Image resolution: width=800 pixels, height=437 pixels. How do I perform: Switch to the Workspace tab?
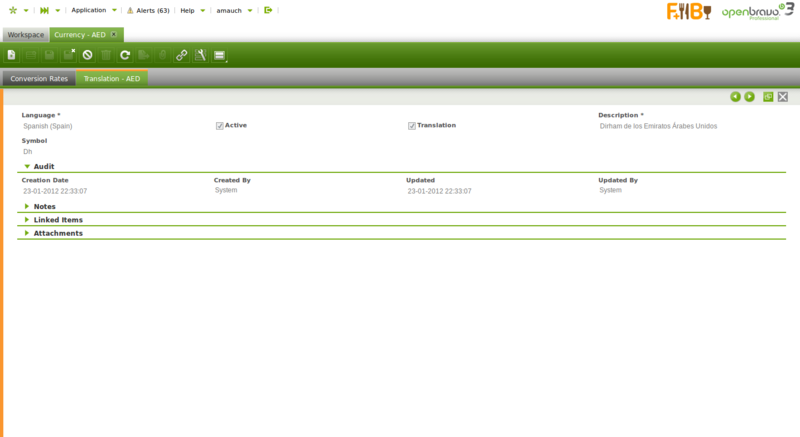click(x=25, y=34)
